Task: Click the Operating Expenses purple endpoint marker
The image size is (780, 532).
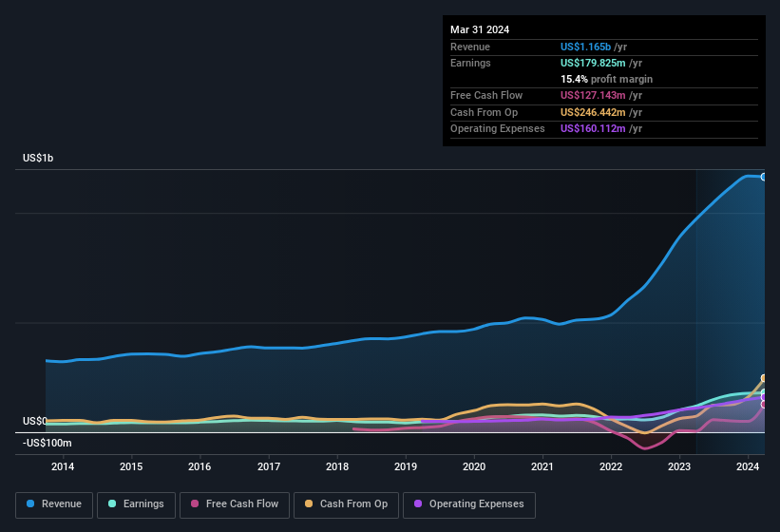Action: (764, 397)
